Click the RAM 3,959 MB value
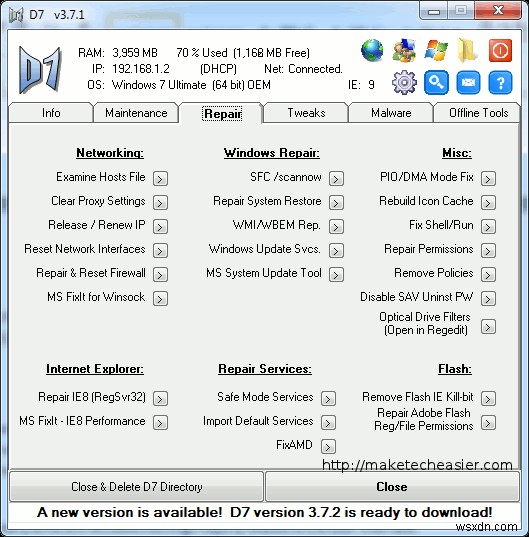The width and height of the screenshot is (529, 537). pyautogui.click(x=135, y=53)
